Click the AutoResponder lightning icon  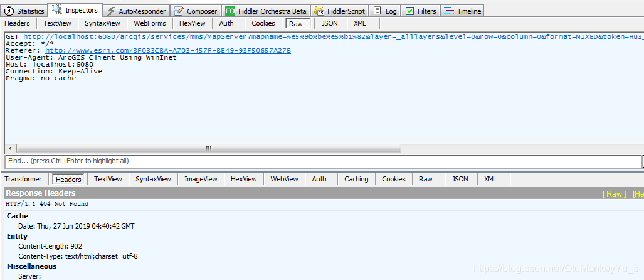pyautogui.click(x=110, y=11)
